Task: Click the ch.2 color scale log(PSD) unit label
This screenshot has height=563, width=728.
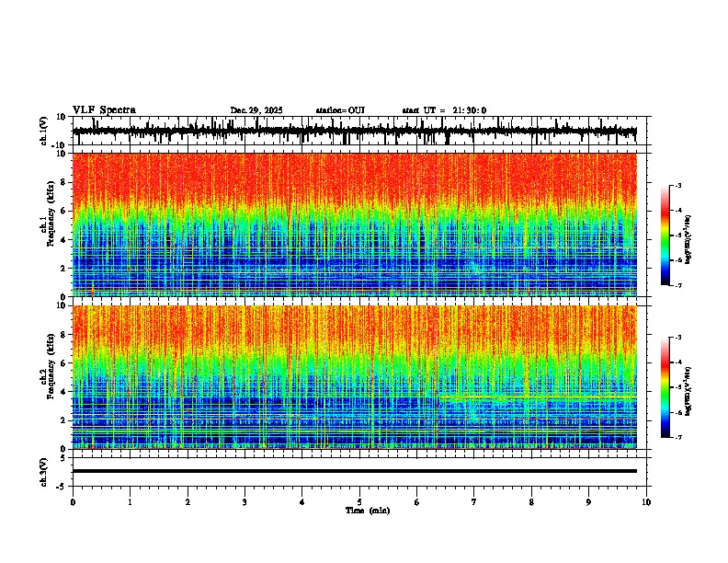Action: (688, 391)
